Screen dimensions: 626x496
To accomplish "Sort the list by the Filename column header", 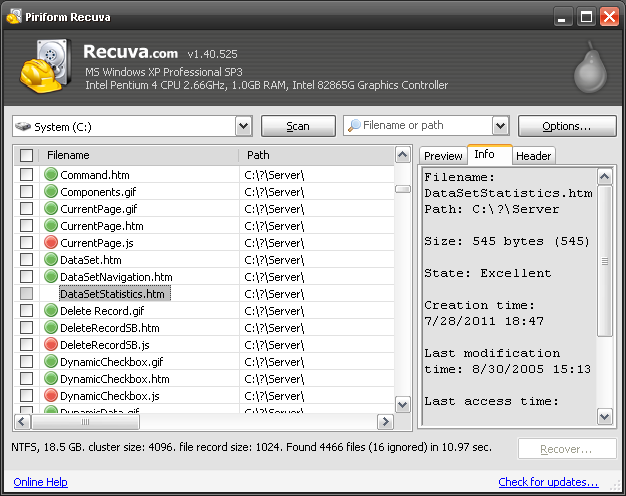I will [139, 155].
